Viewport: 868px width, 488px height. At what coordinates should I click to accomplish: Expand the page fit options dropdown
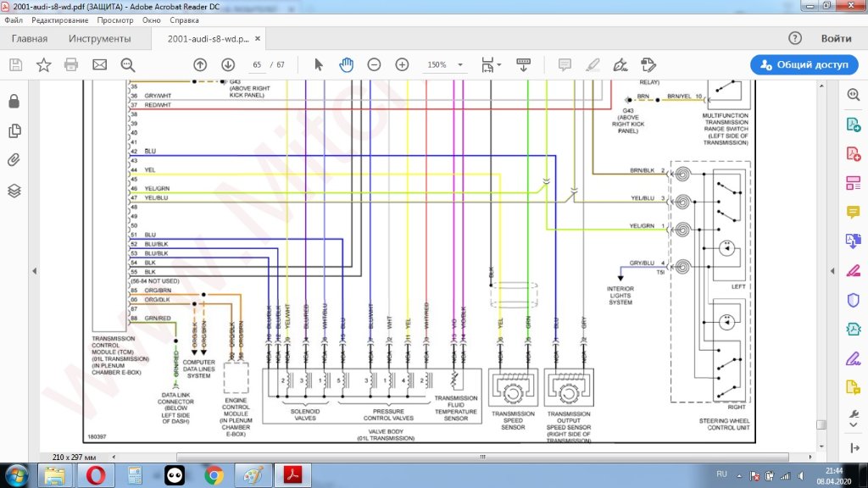click(x=499, y=64)
